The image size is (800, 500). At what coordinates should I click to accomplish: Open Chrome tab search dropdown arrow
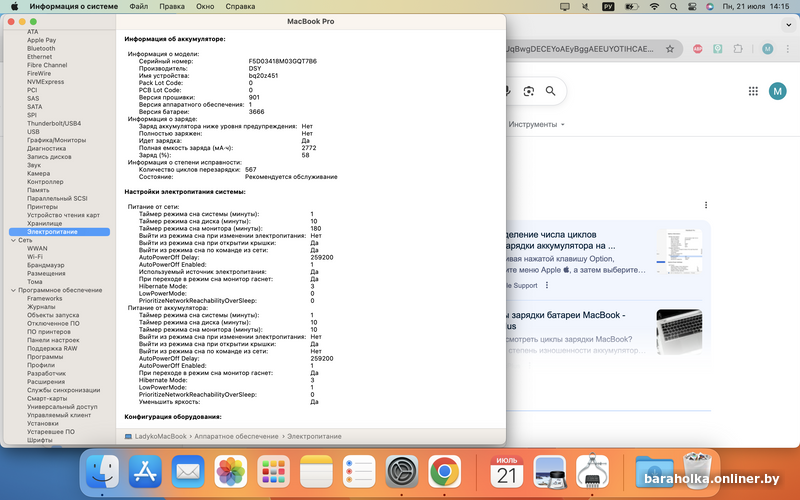pyautogui.click(x=789, y=24)
